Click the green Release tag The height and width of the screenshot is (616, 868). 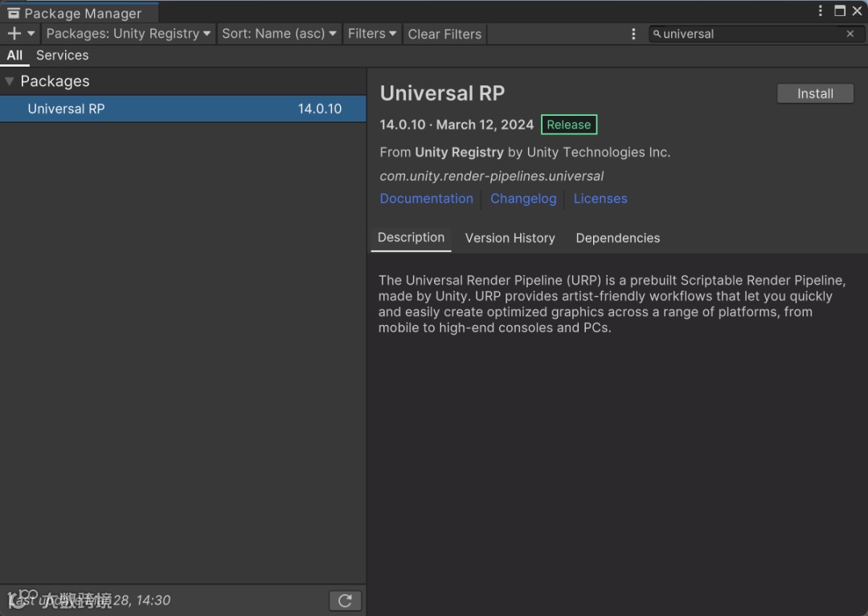(x=568, y=125)
